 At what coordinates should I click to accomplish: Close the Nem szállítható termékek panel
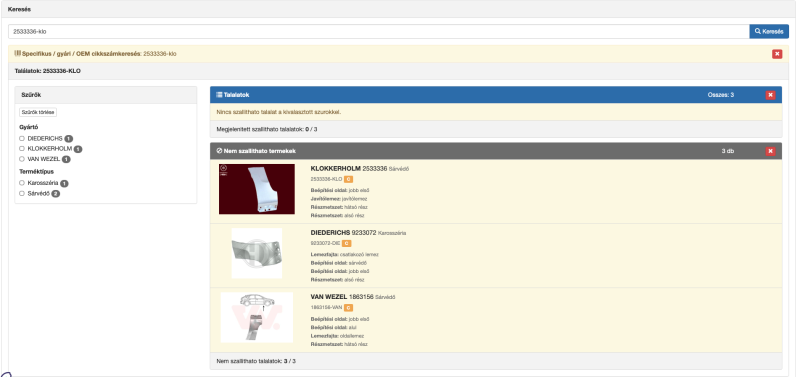point(770,151)
